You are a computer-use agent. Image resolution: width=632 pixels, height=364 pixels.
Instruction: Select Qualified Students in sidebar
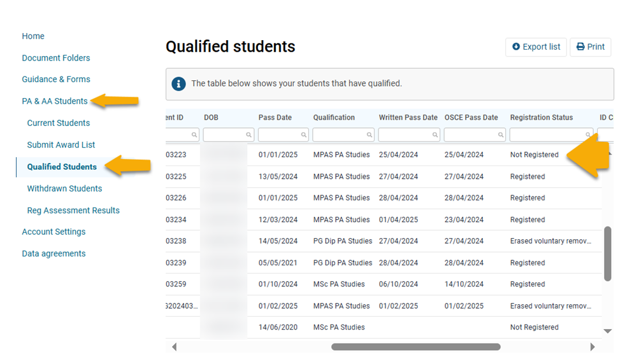coord(62,167)
